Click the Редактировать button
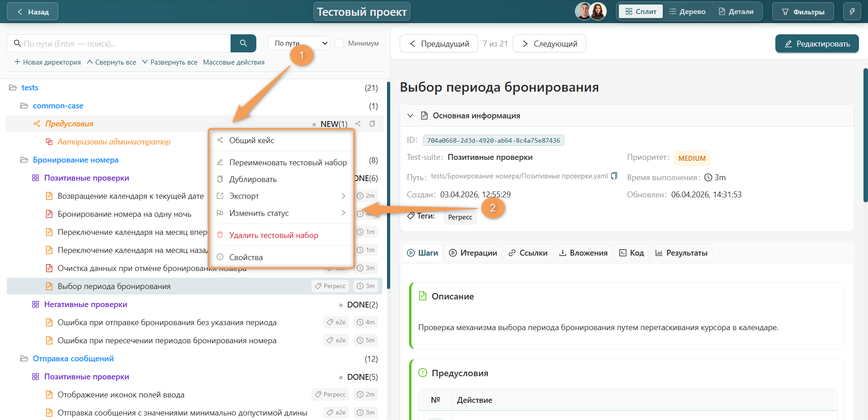Viewport: 868px width, 420px height. 817,44
